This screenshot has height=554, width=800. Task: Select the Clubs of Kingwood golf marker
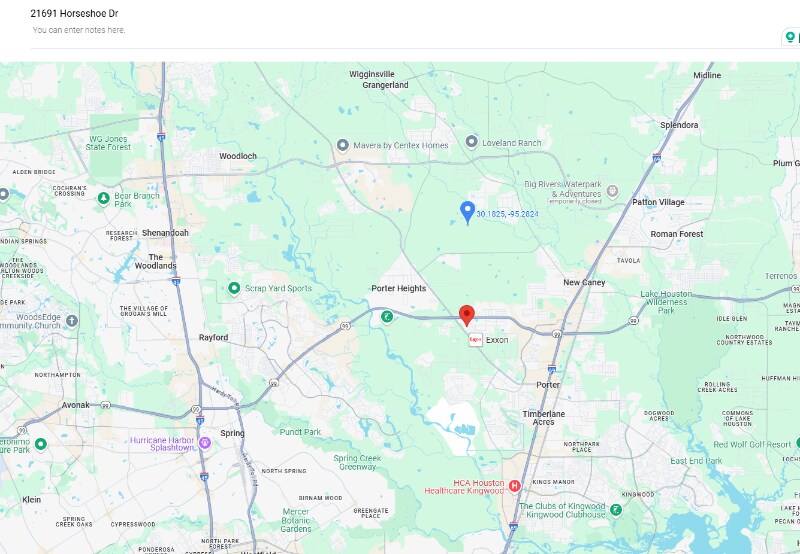tap(616, 510)
